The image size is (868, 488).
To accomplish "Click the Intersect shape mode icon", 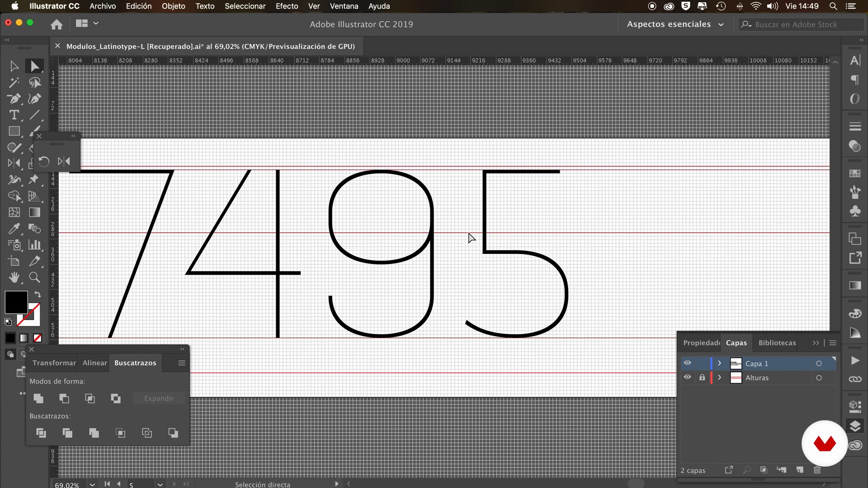I will 90,399.
